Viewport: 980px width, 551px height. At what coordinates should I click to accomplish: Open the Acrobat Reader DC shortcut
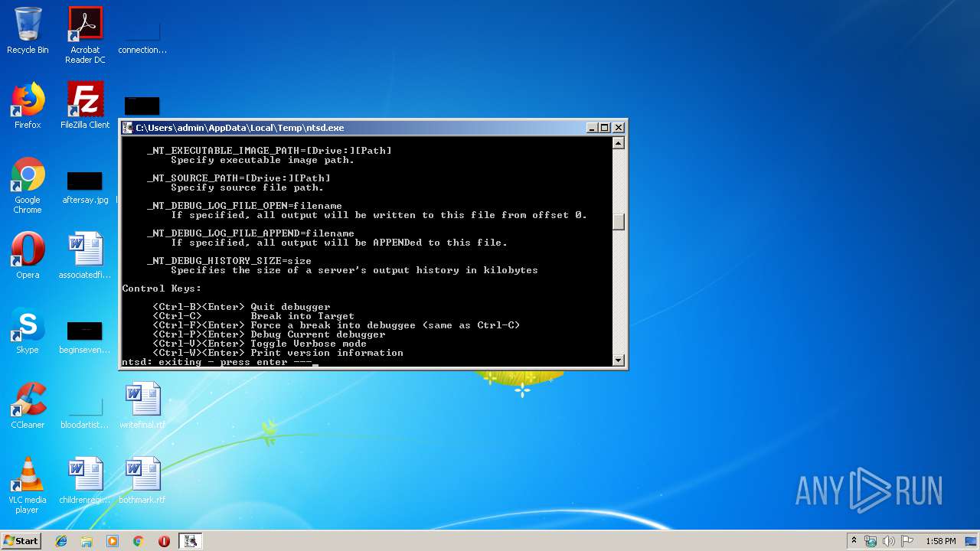pyautogui.click(x=85, y=35)
